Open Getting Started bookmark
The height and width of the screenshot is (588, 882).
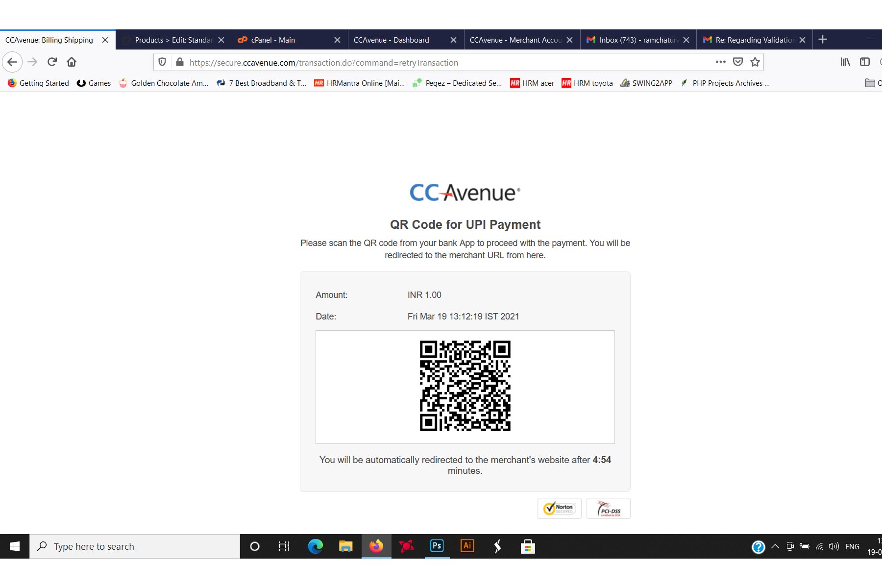point(38,83)
